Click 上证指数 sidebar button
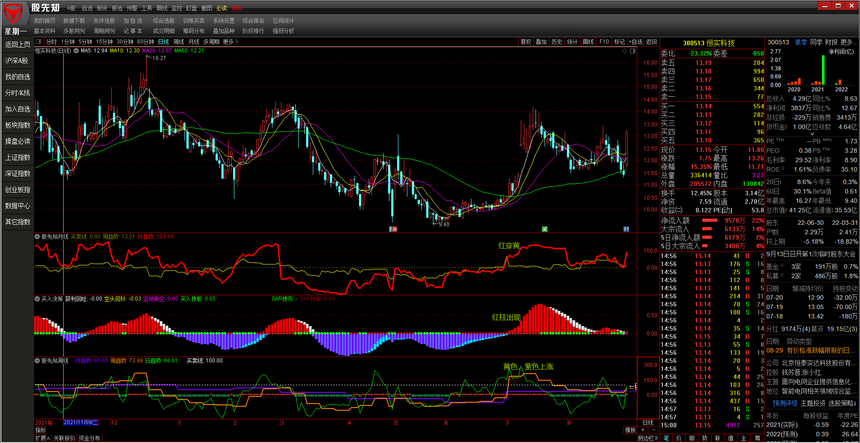Viewport: 860px width, 443px height. pos(17,157)
